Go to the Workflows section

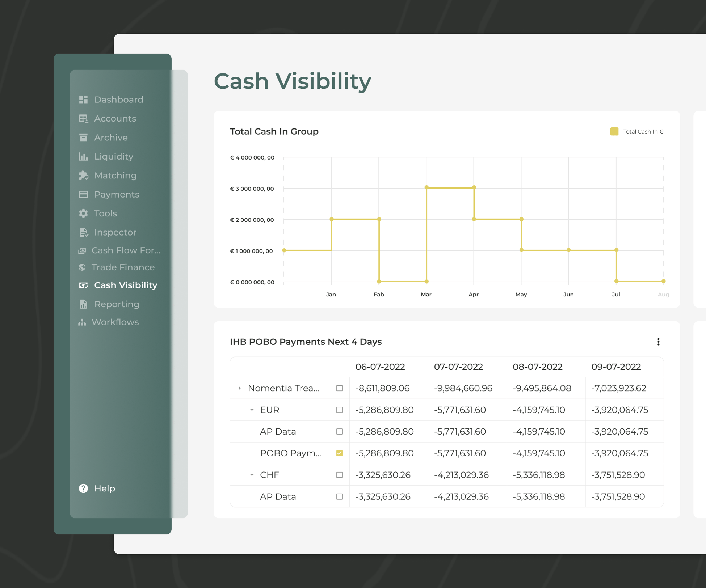coord(115,322)
